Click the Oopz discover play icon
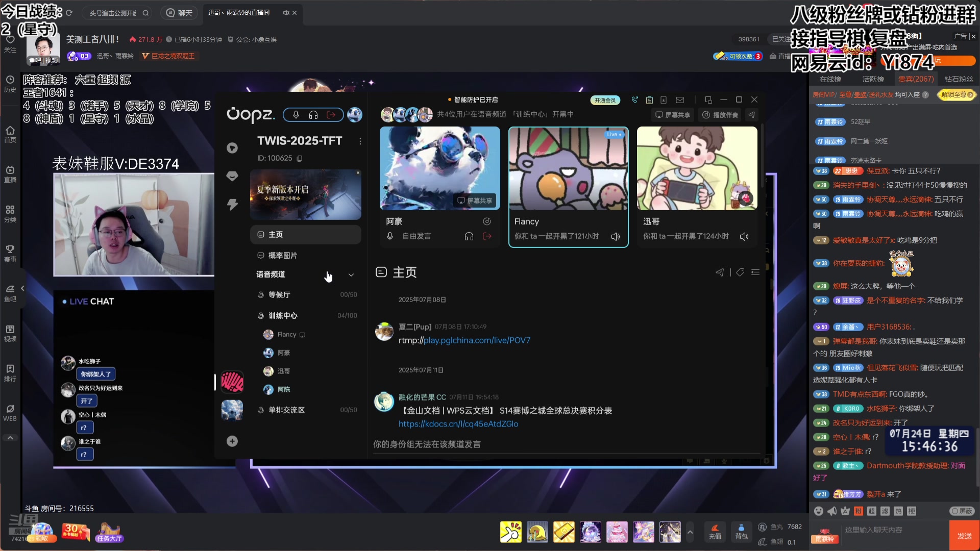This screenshot has height=551, width=980. pyautogui.click(x=232, y=148)
